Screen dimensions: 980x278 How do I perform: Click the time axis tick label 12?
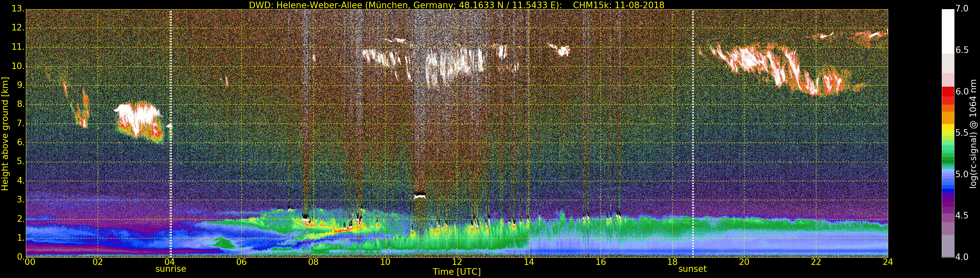tap(457, 262)
